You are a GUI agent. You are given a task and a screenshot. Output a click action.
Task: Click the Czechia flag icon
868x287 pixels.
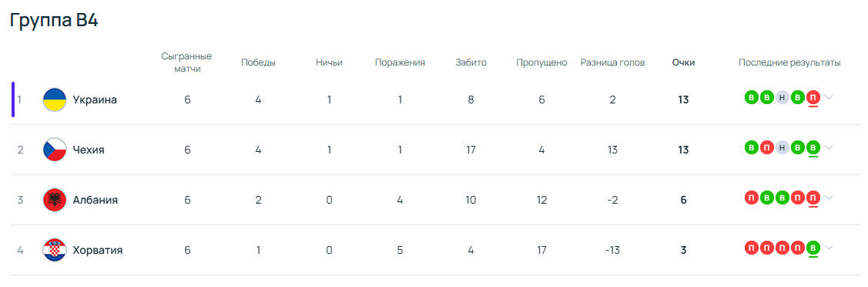click(55, 150)
